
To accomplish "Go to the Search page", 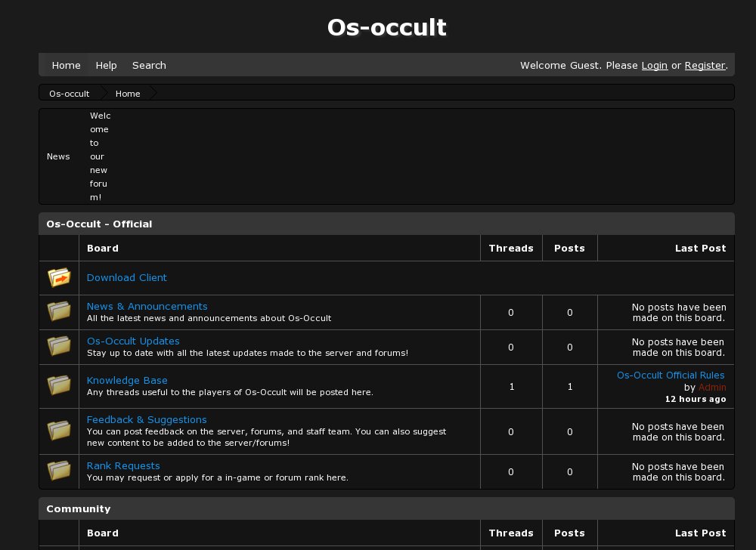I will click(x=149, y=65).
